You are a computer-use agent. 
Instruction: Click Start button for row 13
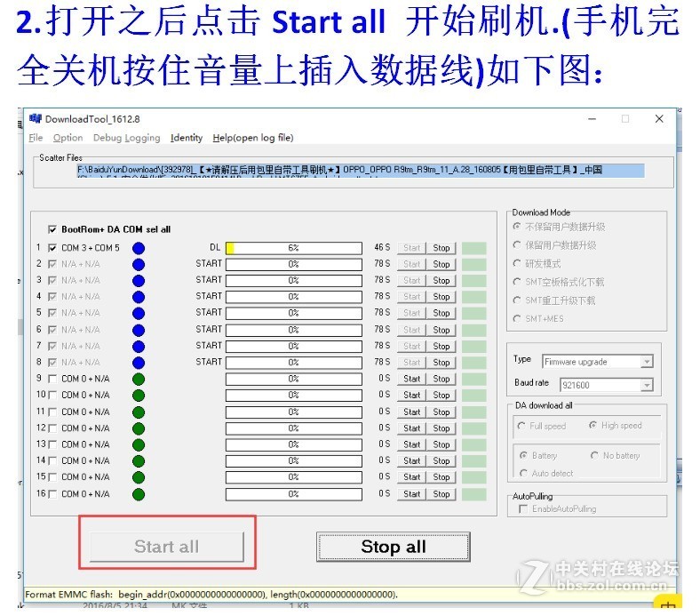(x=411, y=445)
